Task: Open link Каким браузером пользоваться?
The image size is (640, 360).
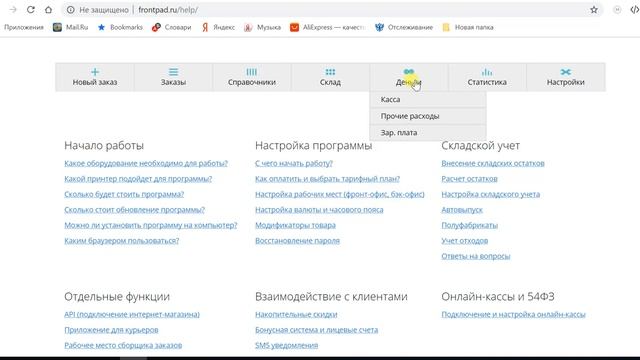Action: [122, 241]
